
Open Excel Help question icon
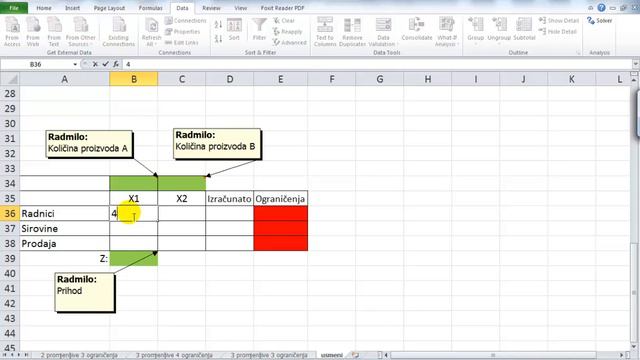point(601,8)
